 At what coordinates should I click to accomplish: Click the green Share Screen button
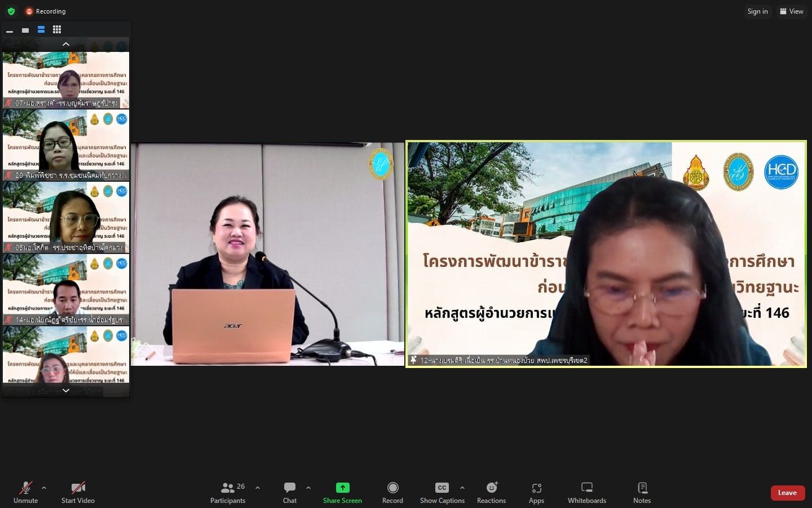(x=342, y=492)
